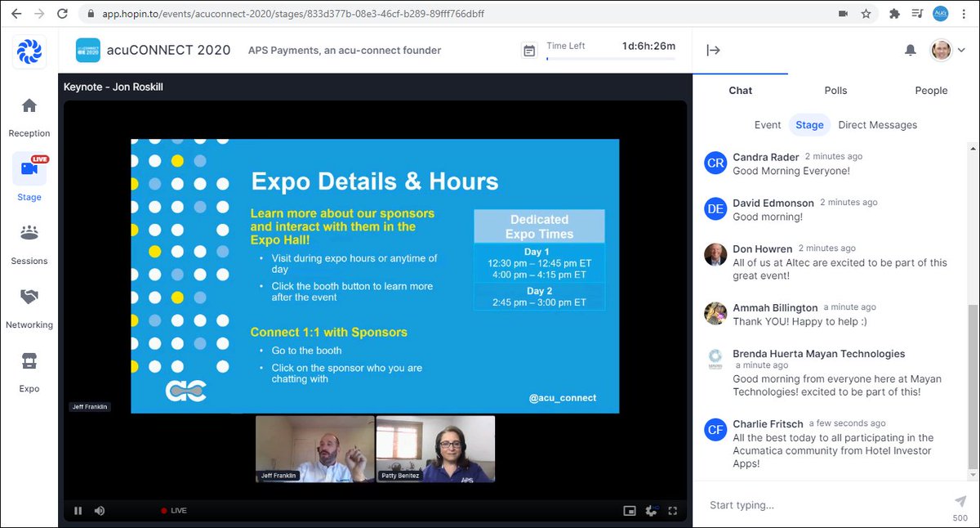The width and height of the screenshot is (980, 528).
Task: Open David Edmonson's name in chat
Action: 773,203
